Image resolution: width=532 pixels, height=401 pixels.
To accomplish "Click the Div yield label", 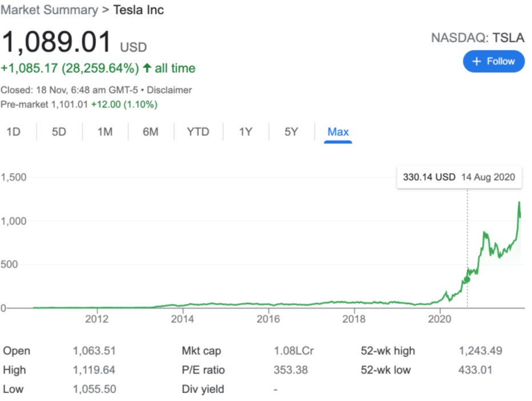I will pyautogui.click(x=203, y=389).
